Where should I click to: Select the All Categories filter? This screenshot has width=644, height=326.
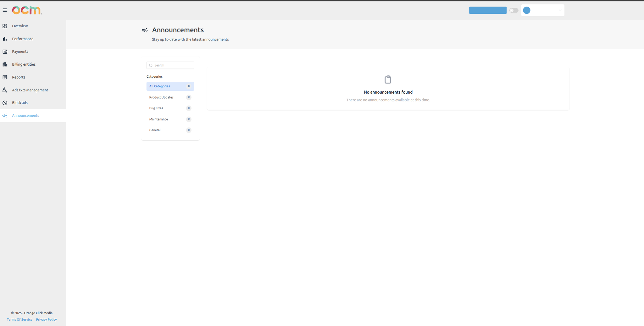click(x=170, y=86)
